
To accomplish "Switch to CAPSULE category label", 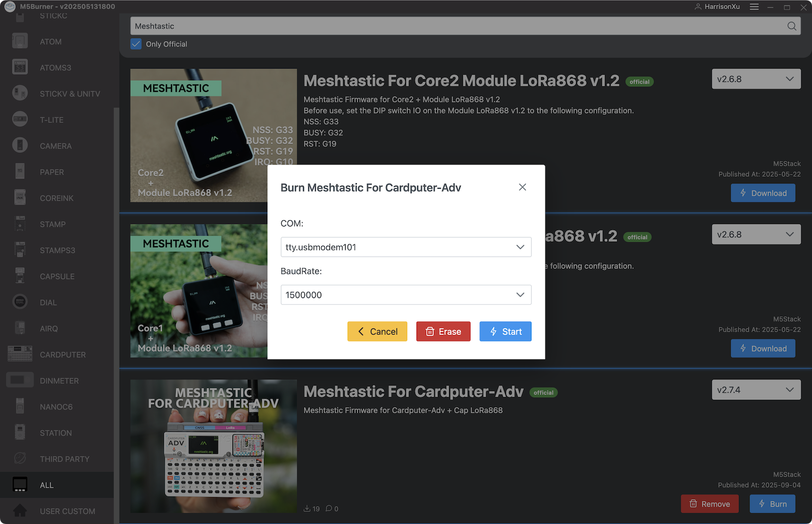I will (57, 276).
